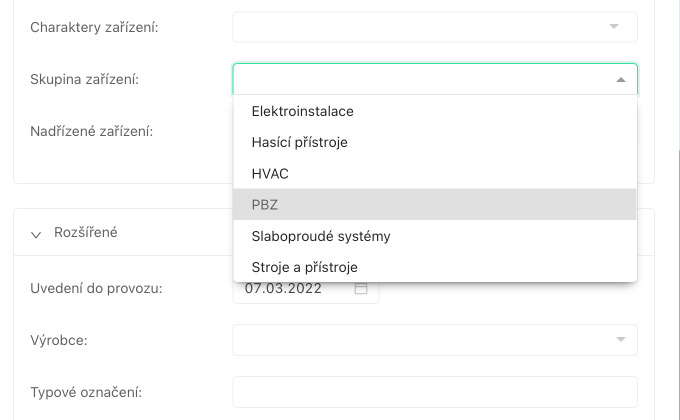The height and width of the screenshot is (420, 680).
Task: Collapse the Skupina zařízení list arrow
Action: point(620,79)
